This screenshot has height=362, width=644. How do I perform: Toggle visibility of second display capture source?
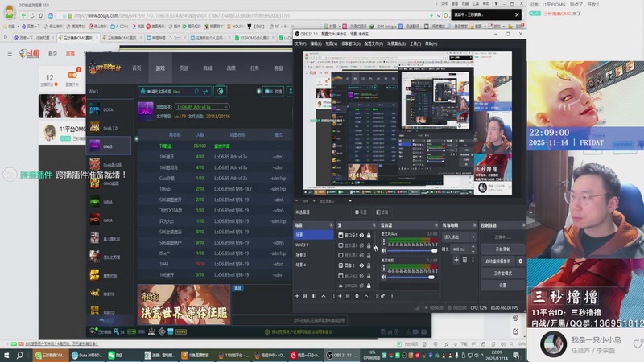click(361, 255)
